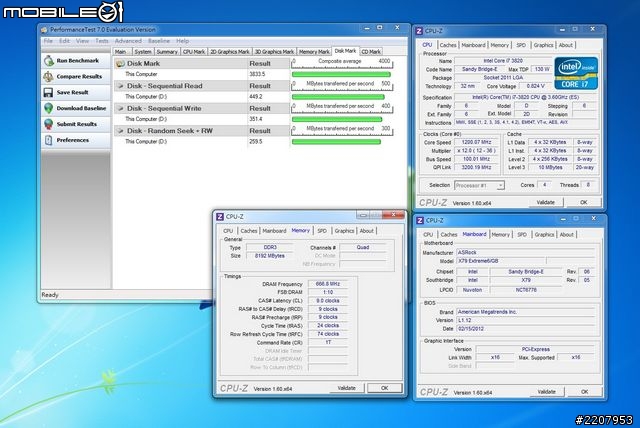Open the Baseline menu in PerformanceTest
This screenshot has height=428, width=640.
coord(159,41)
